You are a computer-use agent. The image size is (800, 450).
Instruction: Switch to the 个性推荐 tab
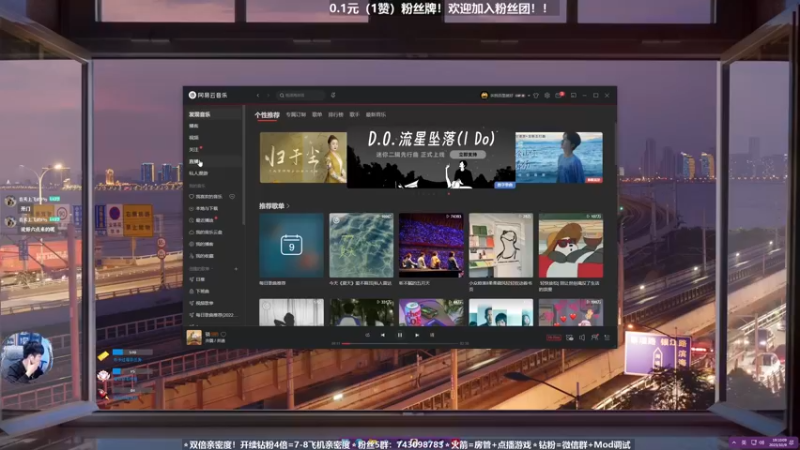point(267,115)
